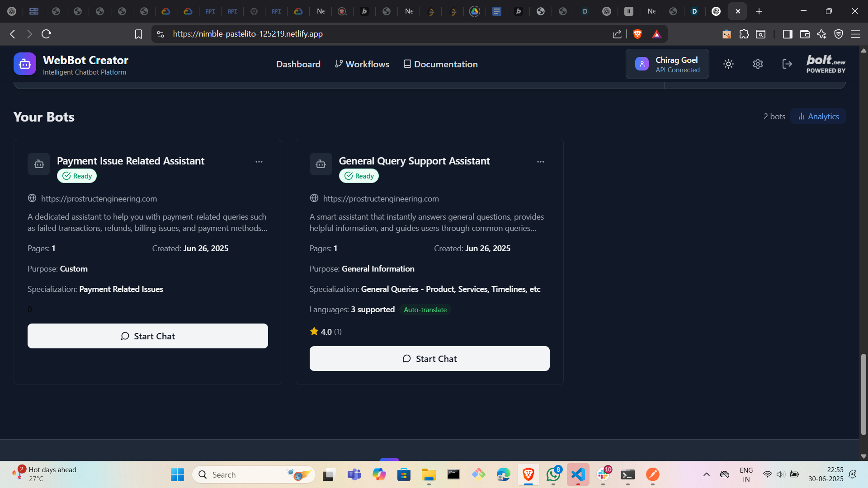This screenshot has height=488, width=868.
Task: Click the WebBot Creator robot logo
Action: coord(25,64)
